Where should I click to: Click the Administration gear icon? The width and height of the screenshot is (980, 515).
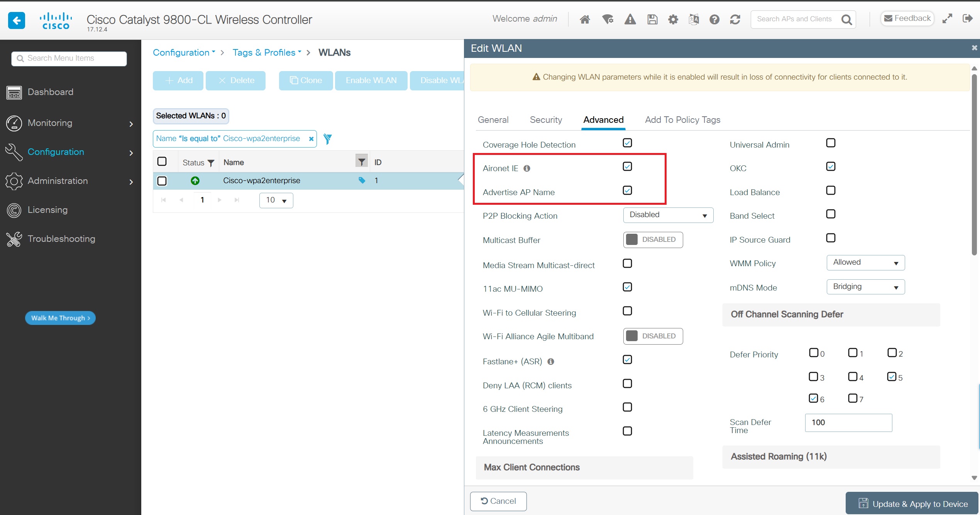tap(14, 181)
